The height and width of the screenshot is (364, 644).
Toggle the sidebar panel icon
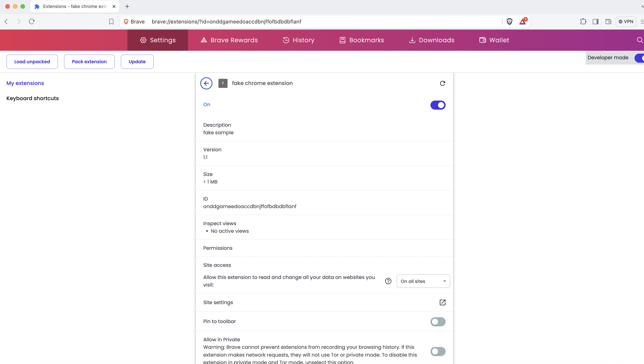point(596,22)
